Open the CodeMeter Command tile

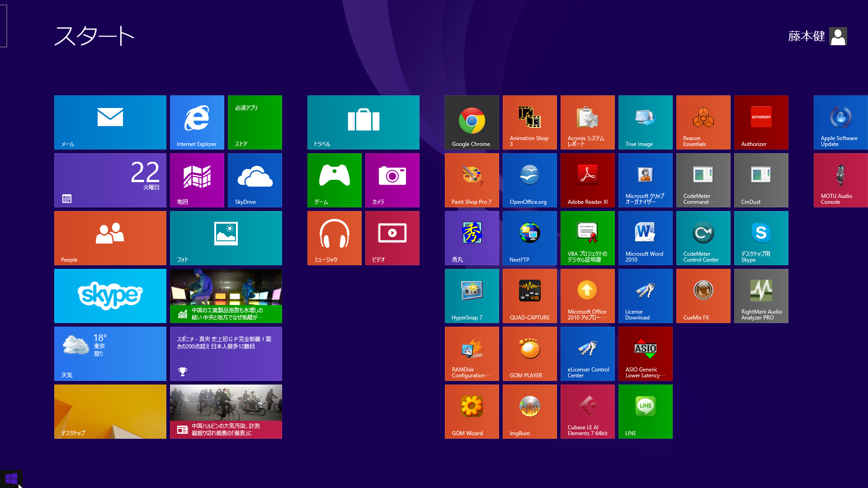[703, 180]
